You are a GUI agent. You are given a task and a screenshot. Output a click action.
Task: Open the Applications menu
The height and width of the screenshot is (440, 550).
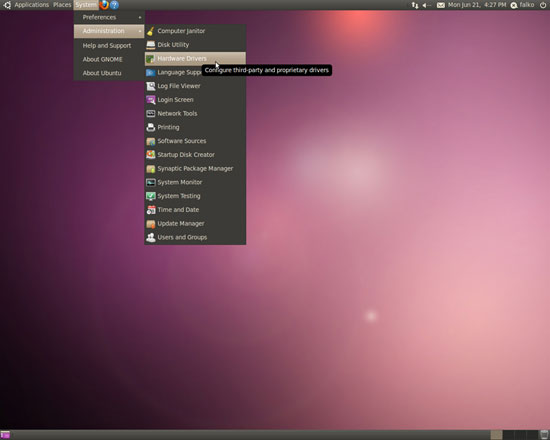coord(32,5)
